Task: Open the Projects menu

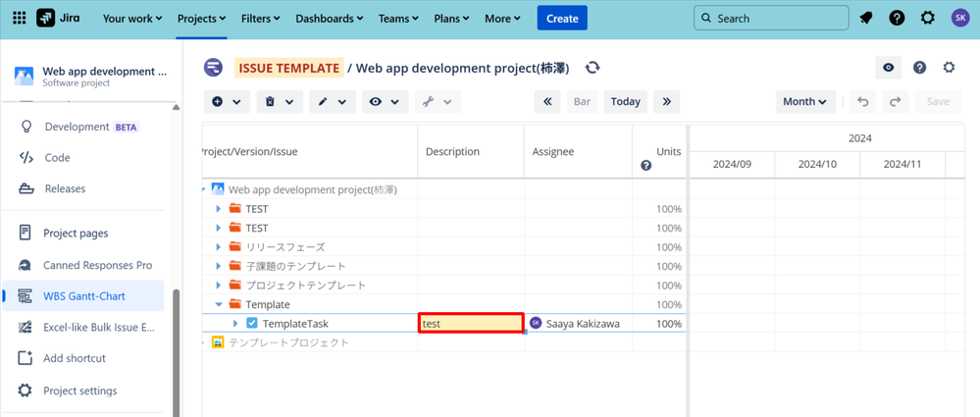Action: pos(201,18)
